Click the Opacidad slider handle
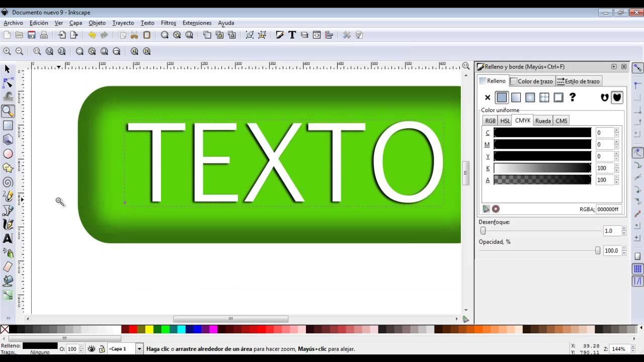644x362 pixels. [x=598, y=250]
